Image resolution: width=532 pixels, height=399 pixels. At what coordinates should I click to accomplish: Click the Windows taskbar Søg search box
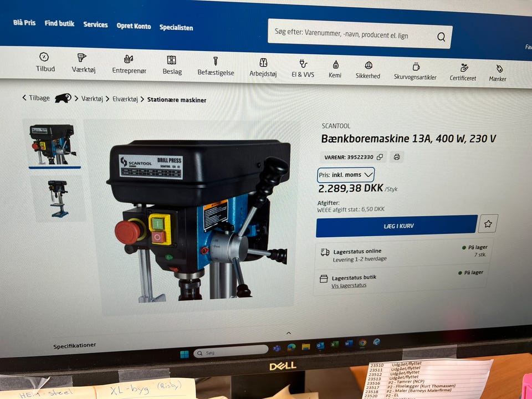pos(231,351)
